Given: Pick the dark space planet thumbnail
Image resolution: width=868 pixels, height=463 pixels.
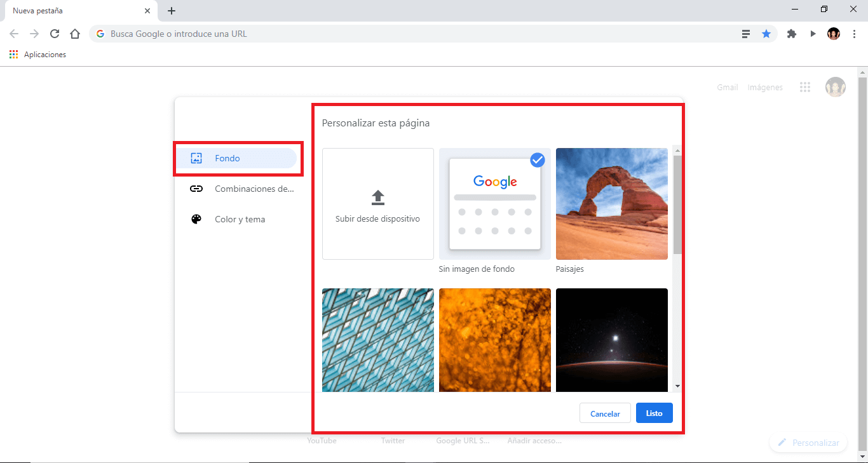Looking at the screenshot, I should coord(612,340).
